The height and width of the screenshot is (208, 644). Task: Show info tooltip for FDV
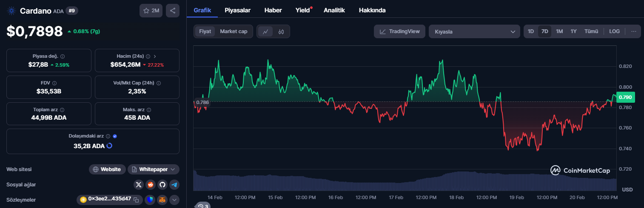click(x=54, y=83)
